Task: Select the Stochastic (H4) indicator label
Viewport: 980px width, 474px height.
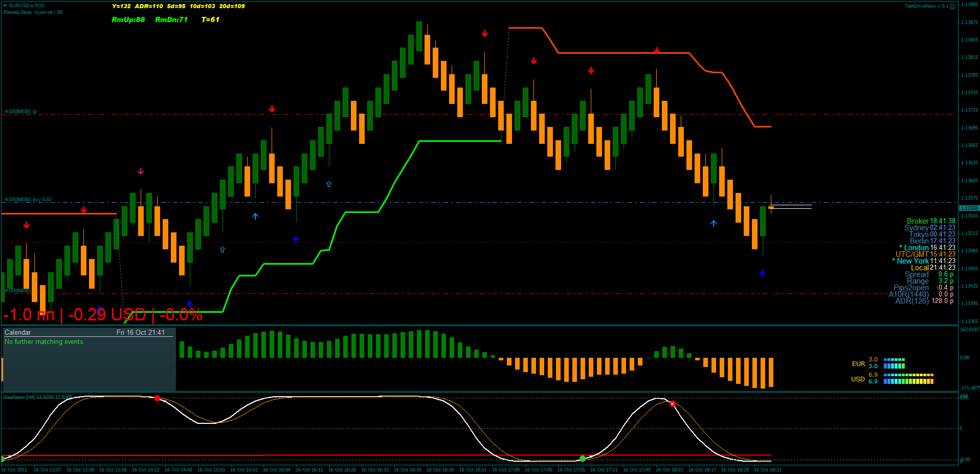Action: [37, 397]
